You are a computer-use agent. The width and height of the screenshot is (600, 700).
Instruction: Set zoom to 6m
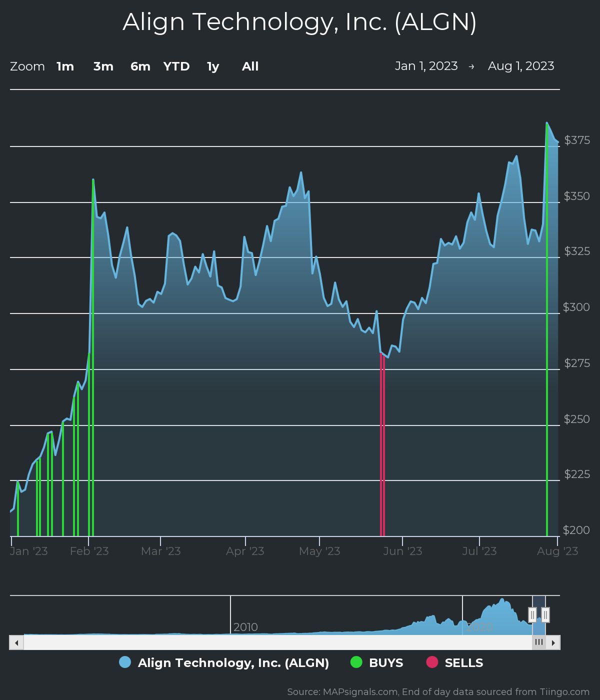140,66
